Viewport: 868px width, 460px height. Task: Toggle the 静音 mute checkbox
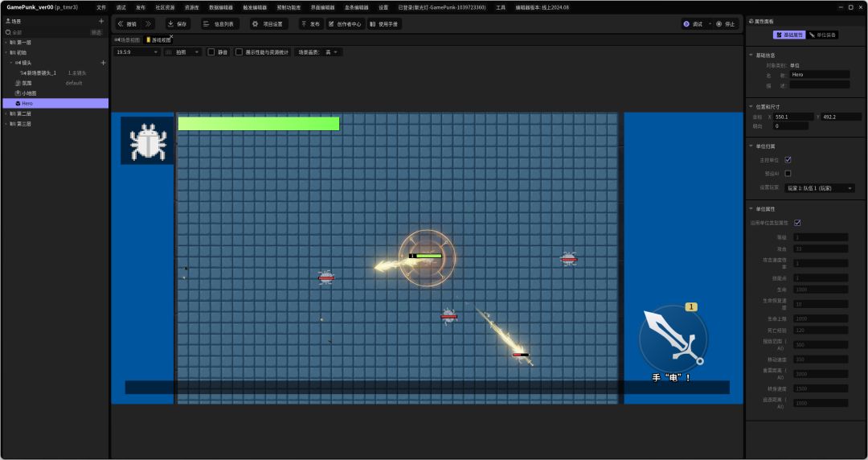coord(211,52)
